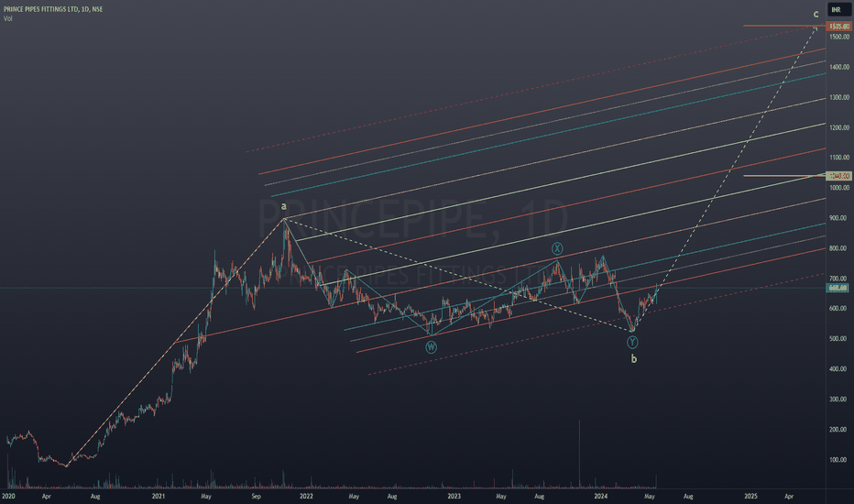
Task: Click the orange 1535.00 price tag
Action: coord(838,27)
